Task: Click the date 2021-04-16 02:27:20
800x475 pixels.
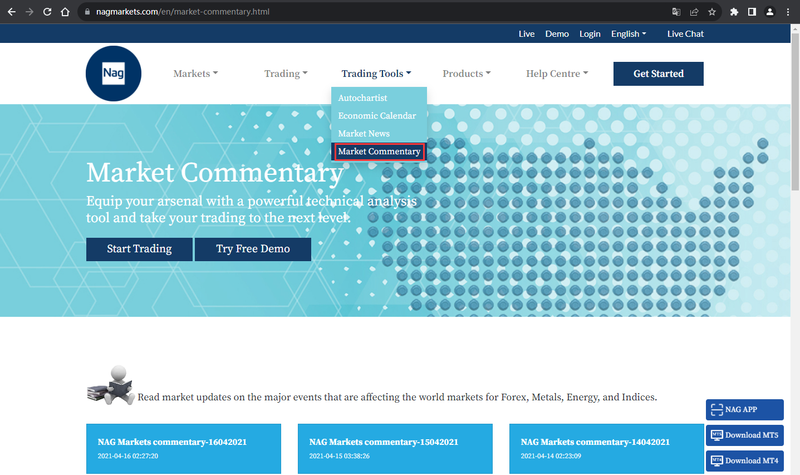Action: coord(128,456)
